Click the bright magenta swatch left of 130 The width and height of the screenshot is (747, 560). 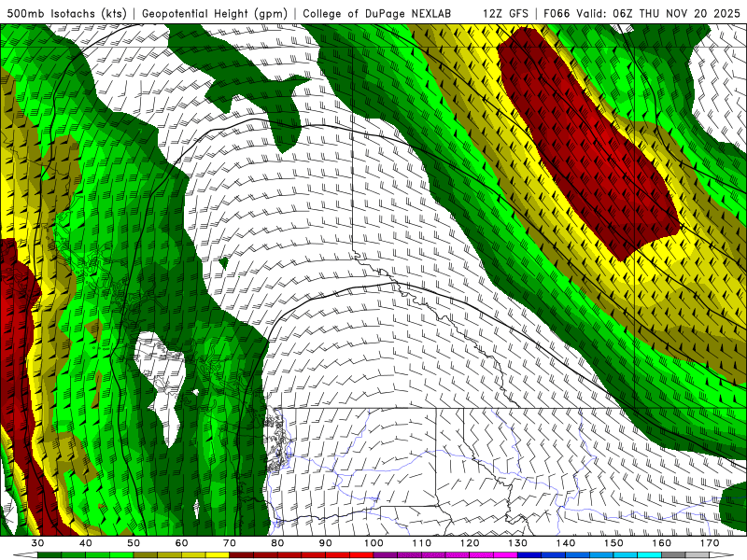tap(505, 555)
